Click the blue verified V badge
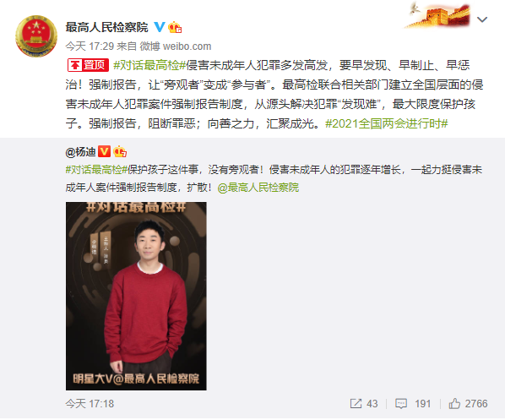 (x=160, y=27)
